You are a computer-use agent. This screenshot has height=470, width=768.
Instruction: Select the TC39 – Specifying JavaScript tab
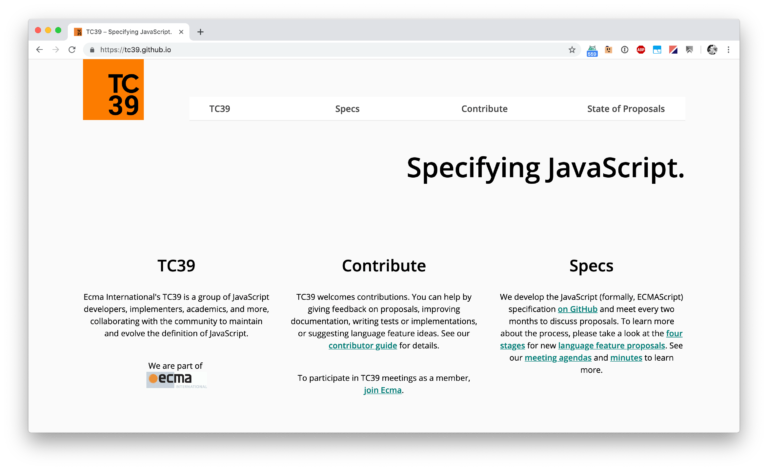point(128,32)
